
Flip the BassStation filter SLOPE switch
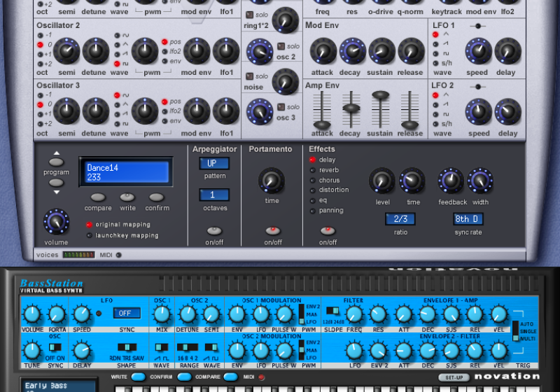[x=333, y=311]
